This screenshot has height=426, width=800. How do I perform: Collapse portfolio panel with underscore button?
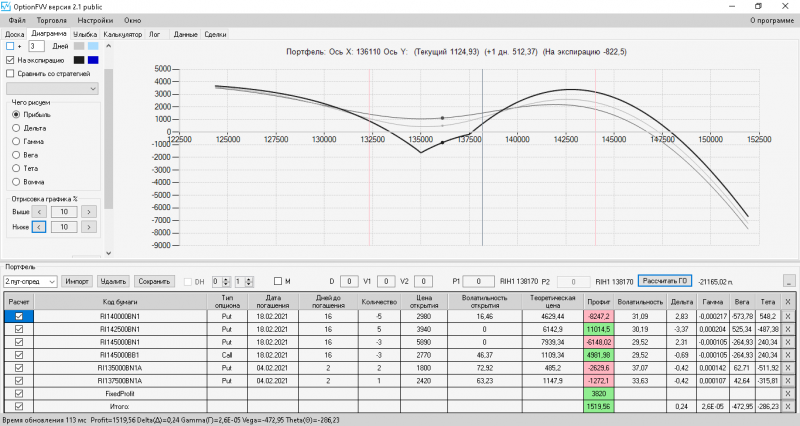click(789, 281)
